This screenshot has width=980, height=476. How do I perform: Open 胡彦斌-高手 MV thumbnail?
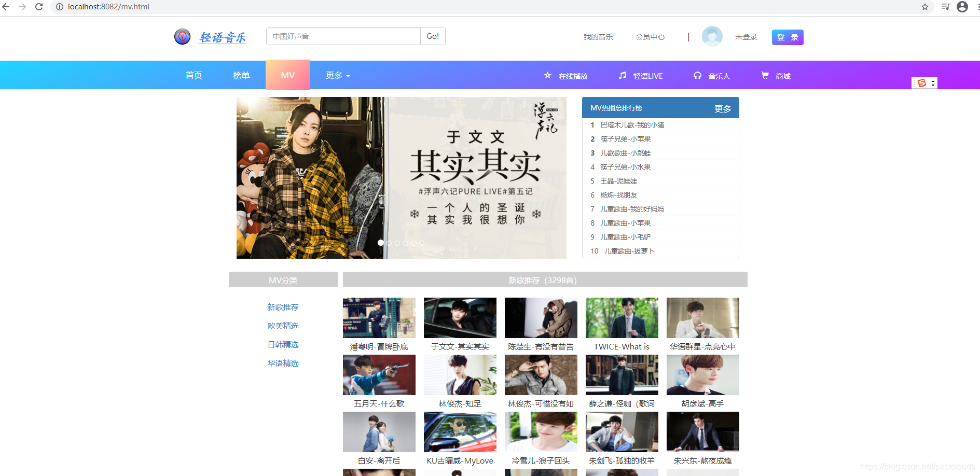point(703,375)
